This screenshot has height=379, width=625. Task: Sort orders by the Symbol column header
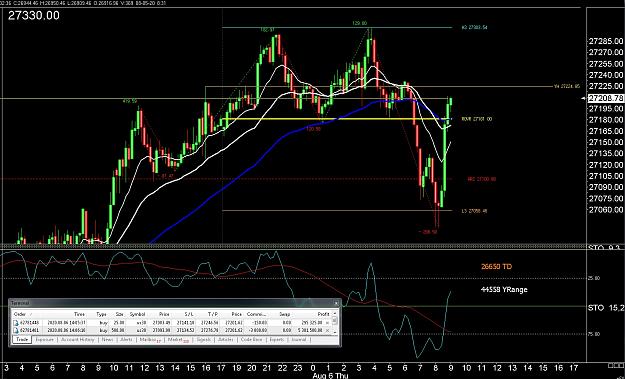[137, 314]
